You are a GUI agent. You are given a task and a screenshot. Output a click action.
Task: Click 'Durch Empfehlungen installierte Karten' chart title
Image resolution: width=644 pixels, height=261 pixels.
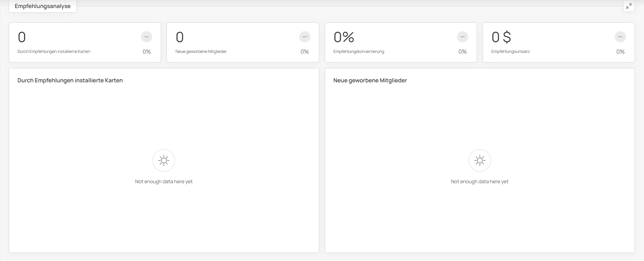70,81
